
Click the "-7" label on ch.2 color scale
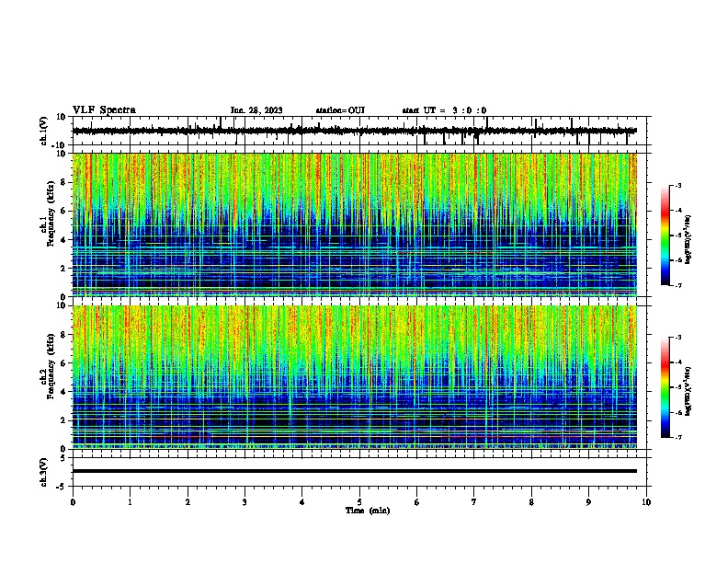click(677, 438)
